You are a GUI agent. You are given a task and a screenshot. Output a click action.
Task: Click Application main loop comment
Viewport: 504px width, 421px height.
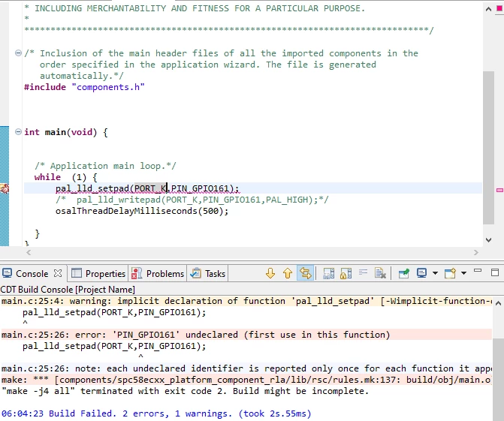(x=105, y=166)
